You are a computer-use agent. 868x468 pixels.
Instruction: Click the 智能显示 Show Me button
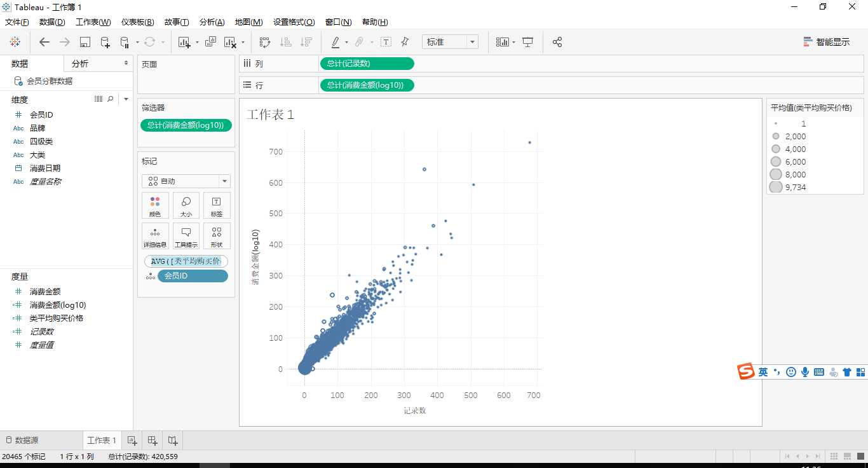[x=827, y=42]
